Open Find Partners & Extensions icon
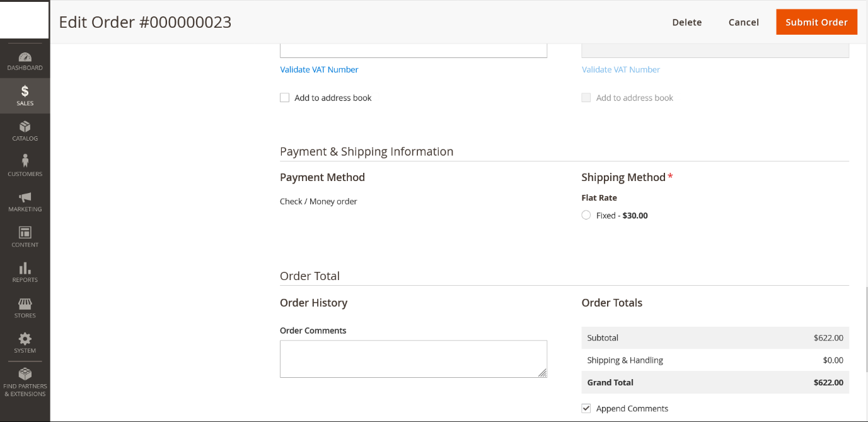This screenshot has height=422, width=868. (25, 375)
